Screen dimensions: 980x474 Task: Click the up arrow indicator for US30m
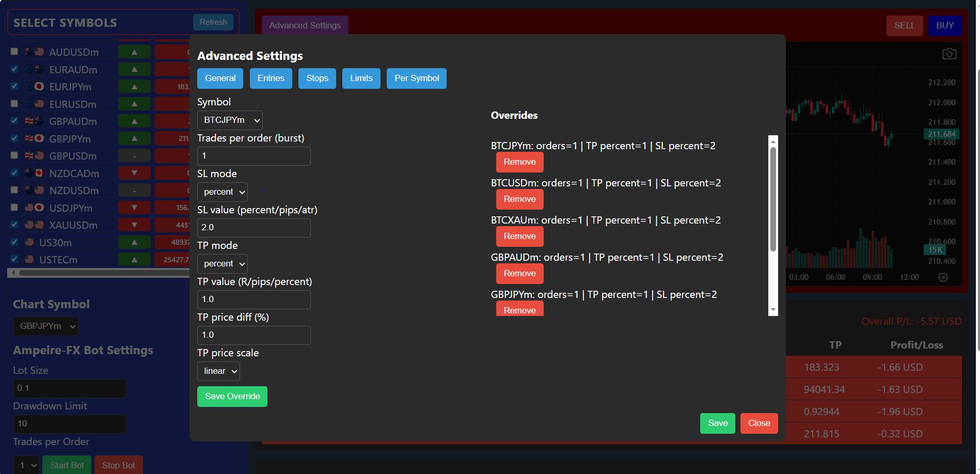click(x=134, y=242)
